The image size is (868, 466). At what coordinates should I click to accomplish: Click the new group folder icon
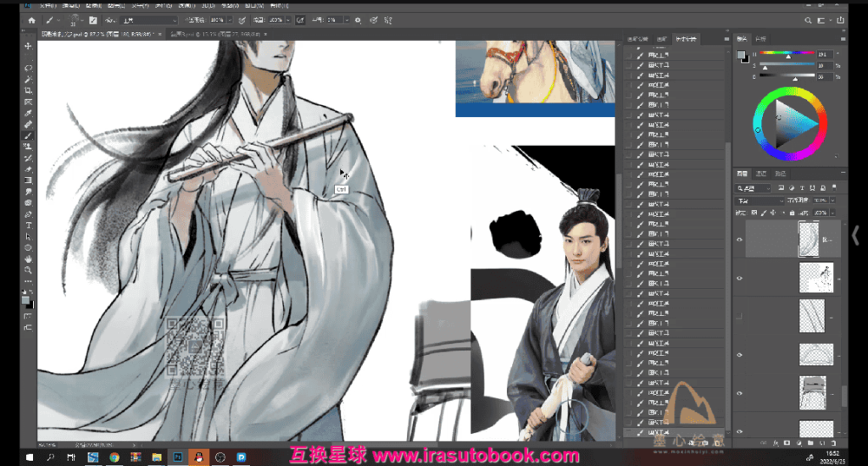point(811,443)
